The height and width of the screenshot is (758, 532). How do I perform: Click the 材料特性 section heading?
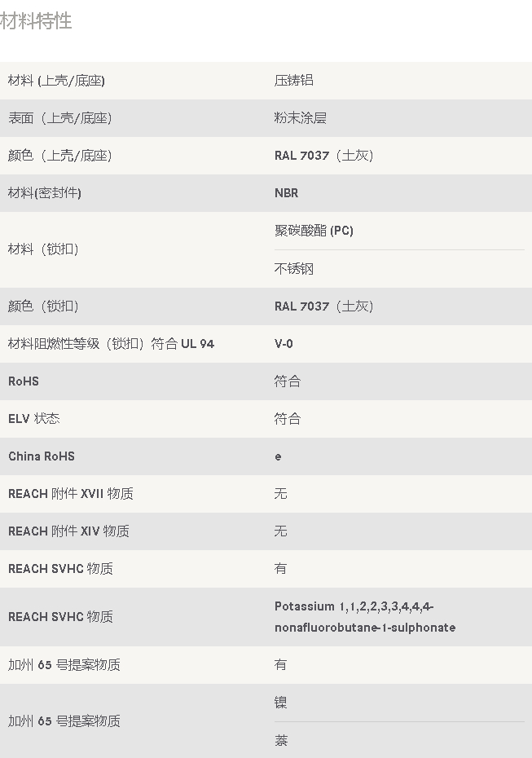36,21
